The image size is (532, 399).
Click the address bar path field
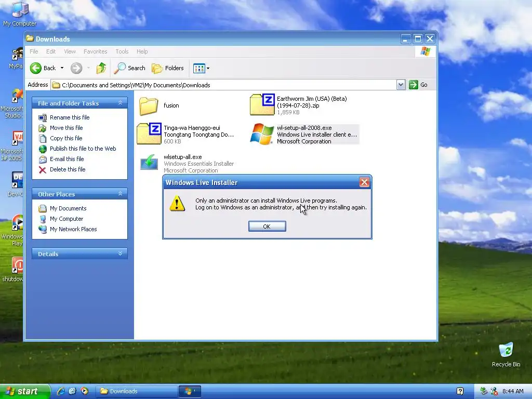pos(223,85)
